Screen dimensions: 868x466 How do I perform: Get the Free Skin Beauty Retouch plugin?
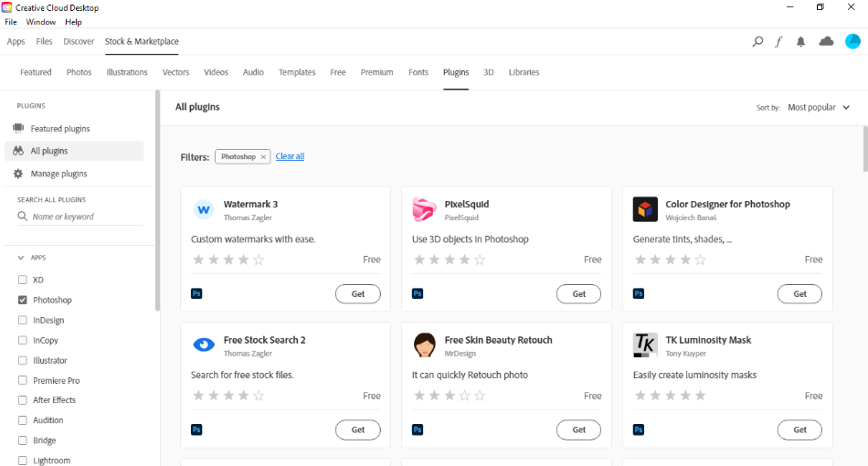click(x=579, y=430)
